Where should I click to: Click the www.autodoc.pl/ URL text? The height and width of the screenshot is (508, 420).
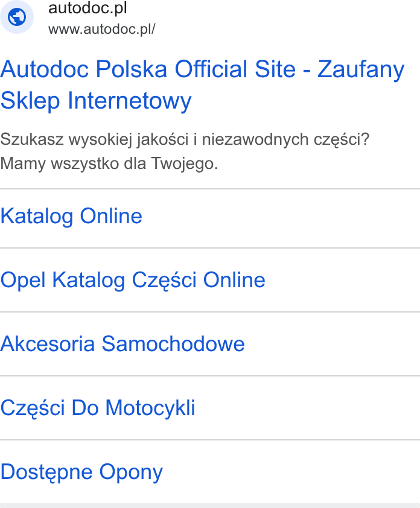pos(102,29)
